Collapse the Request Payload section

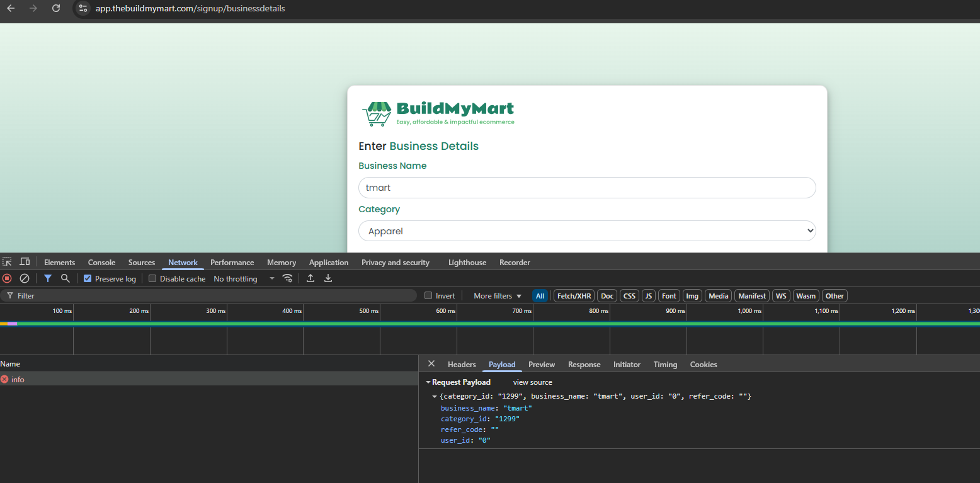(x=429, y=382)
